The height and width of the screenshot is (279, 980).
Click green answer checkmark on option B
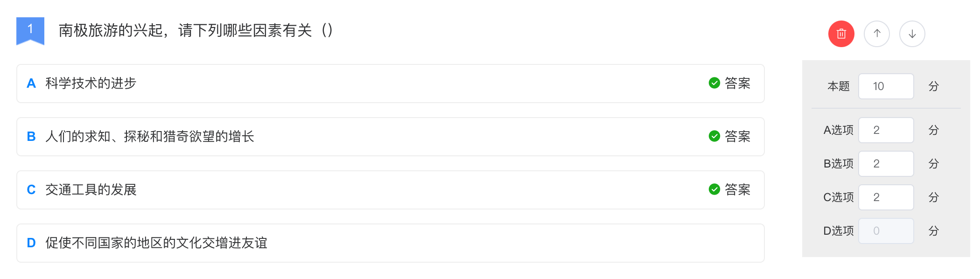[x=714, y=136]
